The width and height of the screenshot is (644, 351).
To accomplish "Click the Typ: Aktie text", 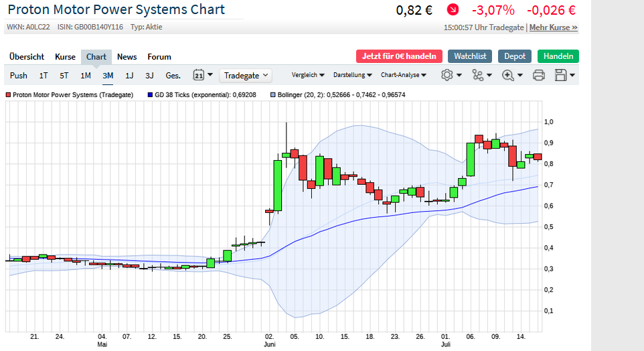I will (x=146, y=27).
